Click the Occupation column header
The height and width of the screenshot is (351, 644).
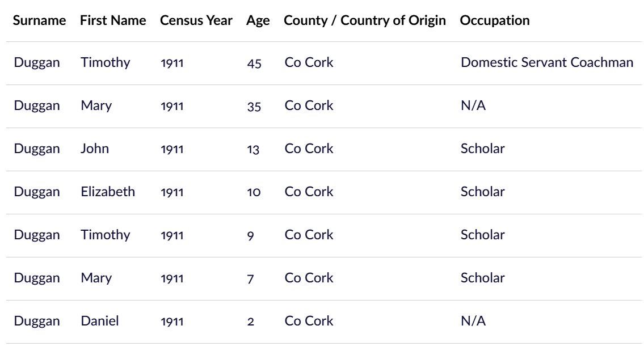click(495, 20)
